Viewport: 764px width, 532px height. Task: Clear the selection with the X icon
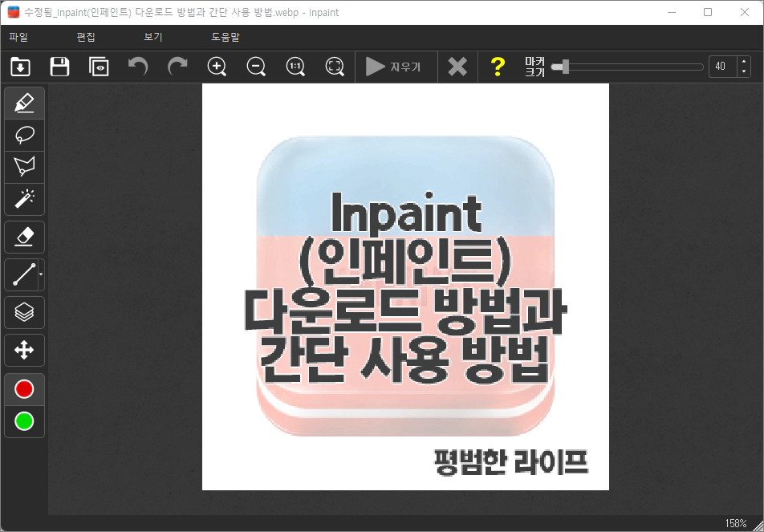coord(457,67)
